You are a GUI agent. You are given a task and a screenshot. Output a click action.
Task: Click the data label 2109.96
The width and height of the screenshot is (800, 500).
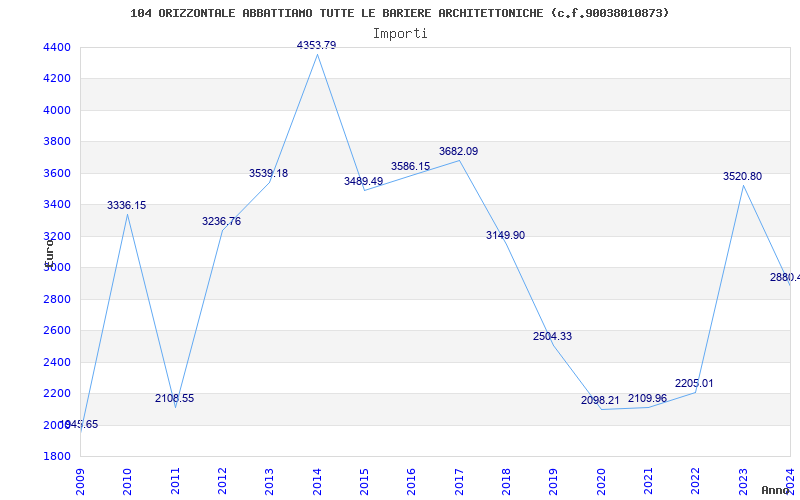(647, 398)
